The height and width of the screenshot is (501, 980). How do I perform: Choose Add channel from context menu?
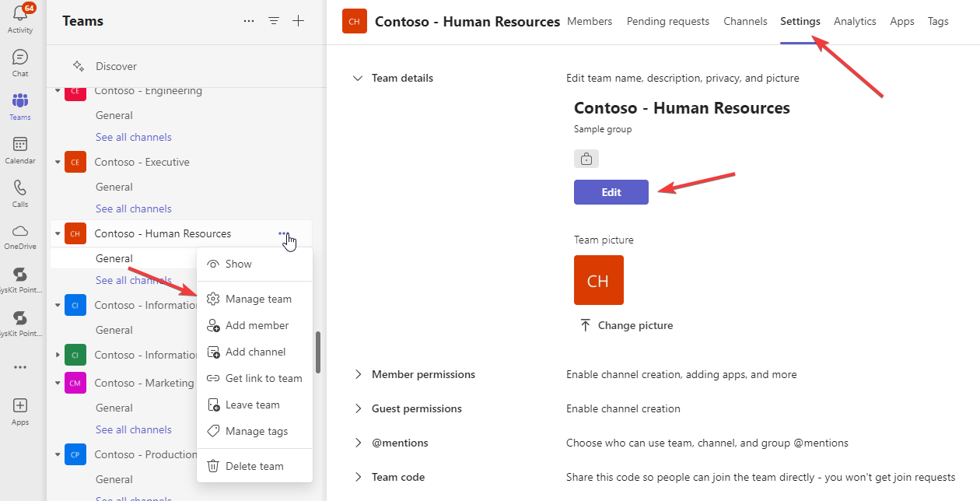(x=254, y=352)
